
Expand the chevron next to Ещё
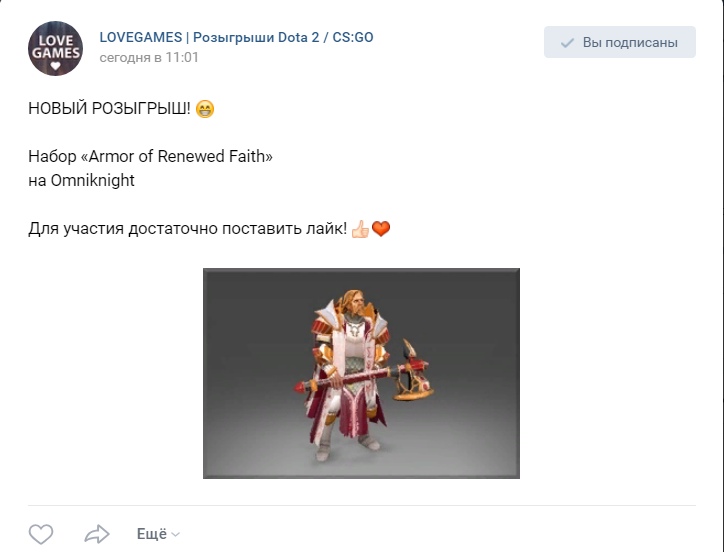point(176,535)
